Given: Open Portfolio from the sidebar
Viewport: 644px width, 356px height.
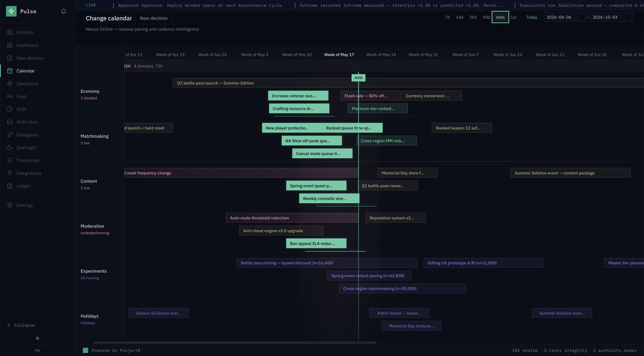Looking at the screenshot, I should pyautogui.click(x=38, y=32).
